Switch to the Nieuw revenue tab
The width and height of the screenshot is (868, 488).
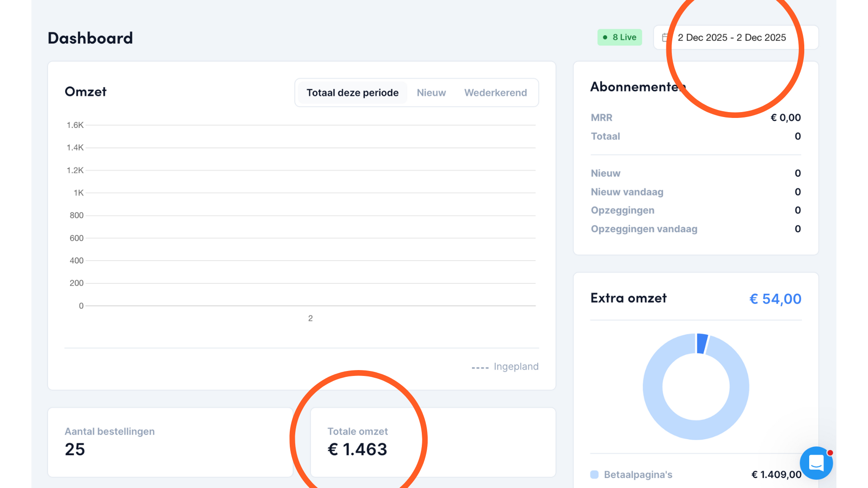tap(431, 93)
